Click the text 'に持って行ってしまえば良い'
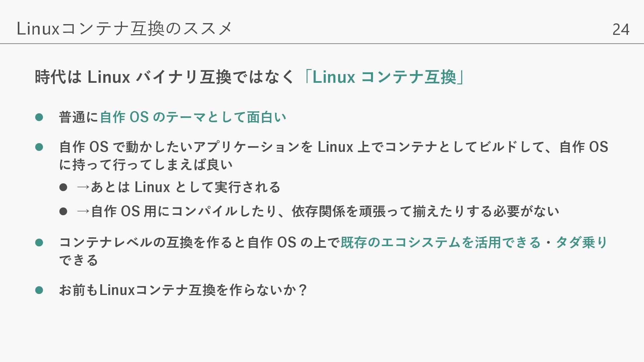This screenshot has height=362, width=644. coord(146,165)
